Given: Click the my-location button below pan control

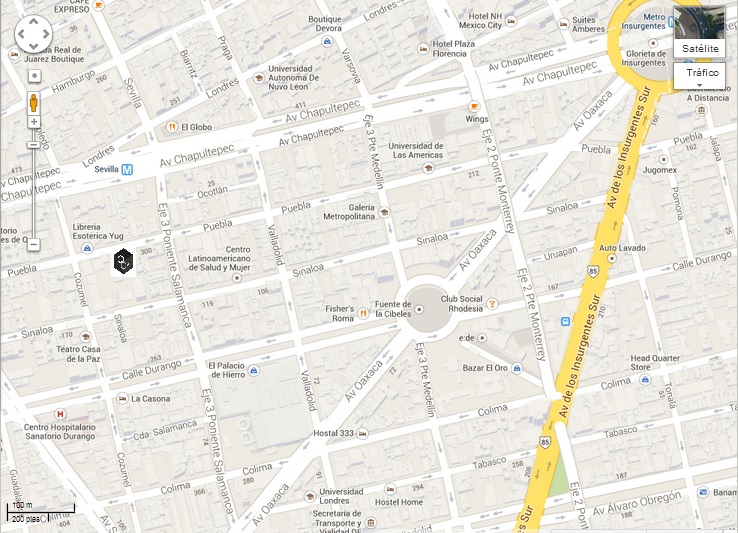Looking at the screenshot, I should coord(34,76).
